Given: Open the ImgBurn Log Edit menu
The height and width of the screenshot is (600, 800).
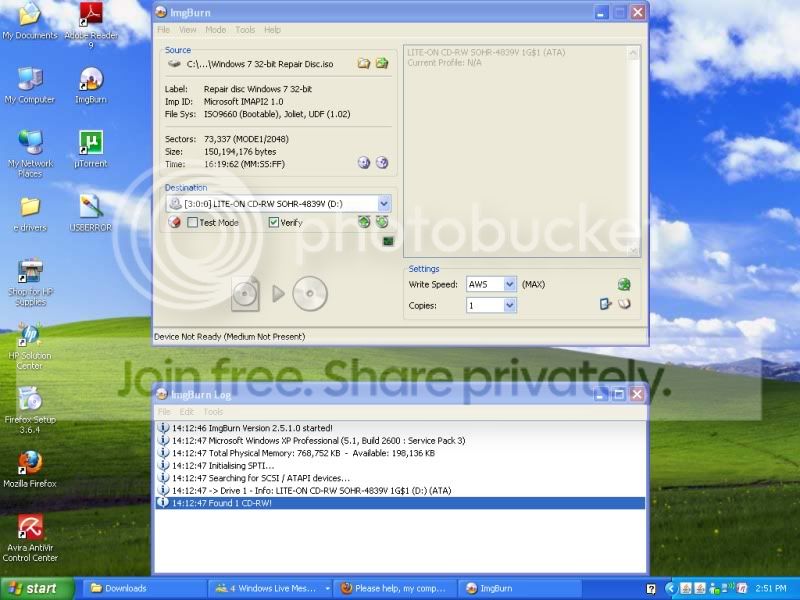Looking at the screenshot, I should point(187,412).
